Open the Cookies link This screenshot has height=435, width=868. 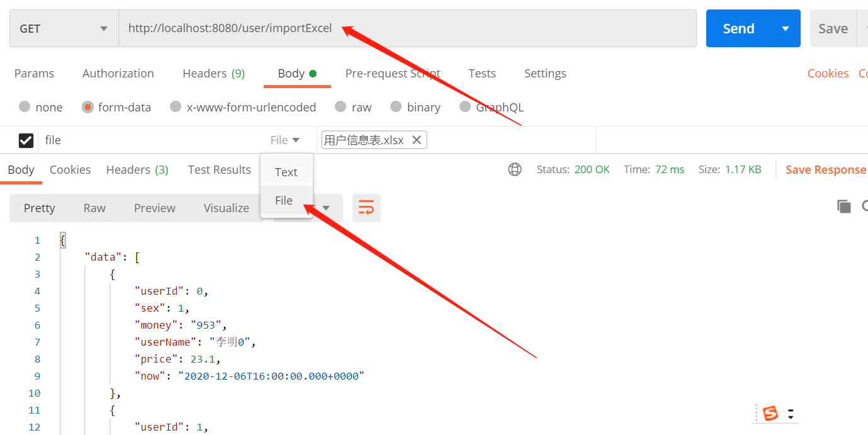(828, 73)
